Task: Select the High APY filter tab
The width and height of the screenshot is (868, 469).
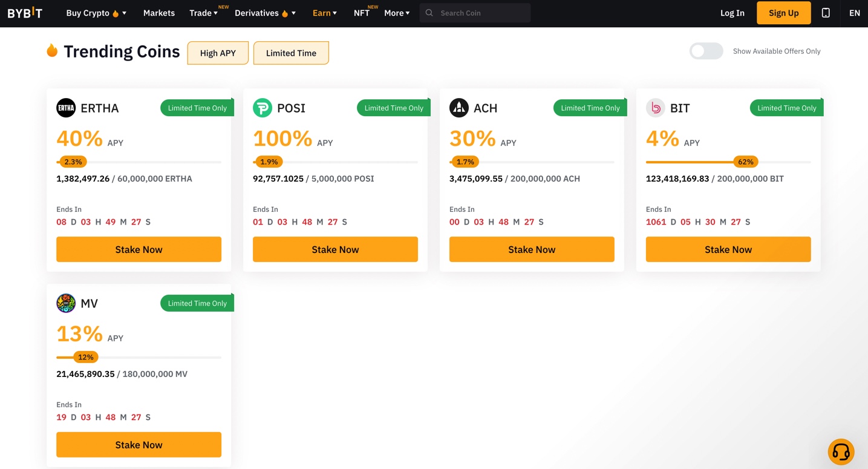Action: (218, 53)
